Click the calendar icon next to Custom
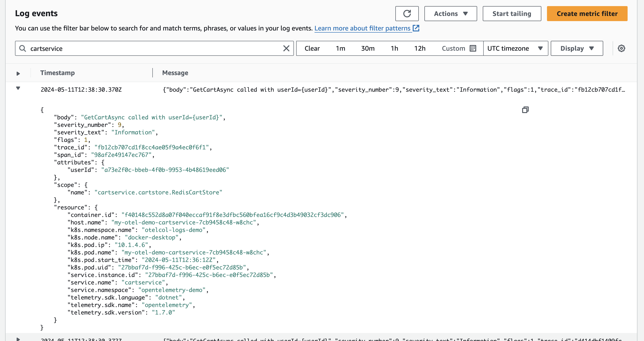The image size is (644, 341). (x=473, y=48)
